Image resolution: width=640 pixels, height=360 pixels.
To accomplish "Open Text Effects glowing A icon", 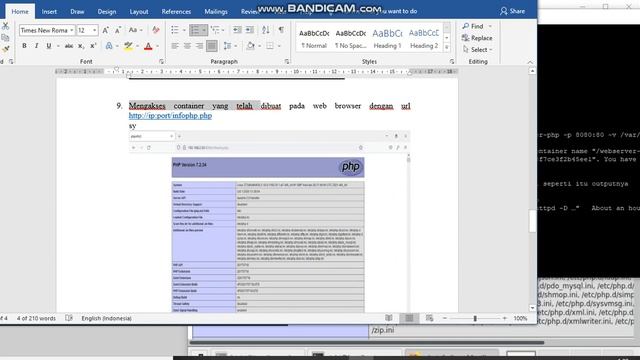I will (109, 46).
